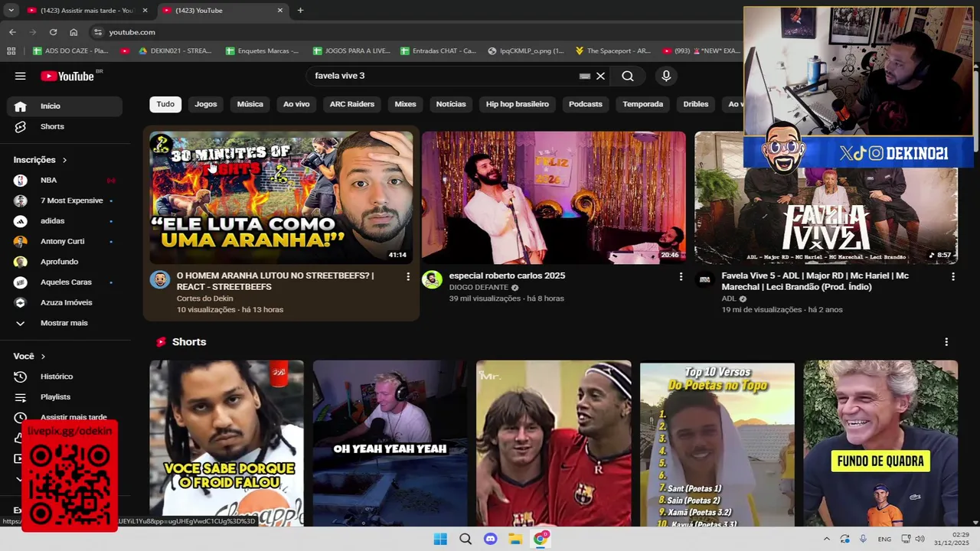Open the VOCE SABE PORQUE O FROID FALOU short

click(x=227, y=444)
